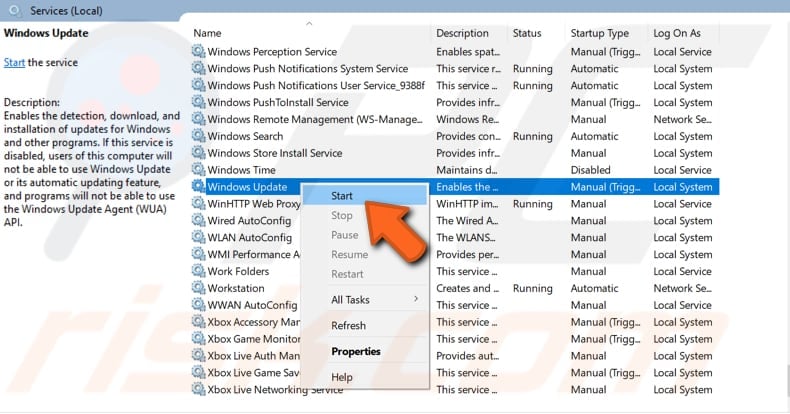Image resolution: width=790 pixels, height=414 pixels.
Task: Click the Start the service link
Action: pos(14,62)
